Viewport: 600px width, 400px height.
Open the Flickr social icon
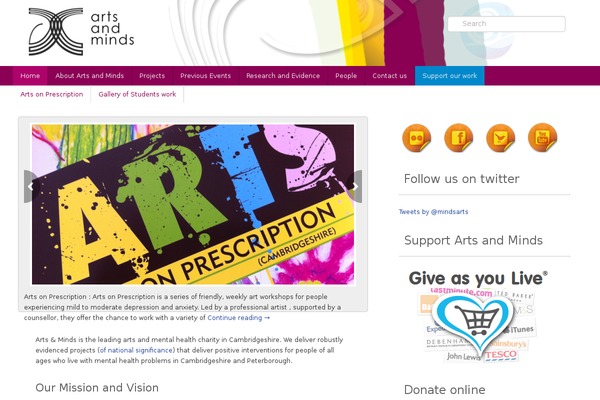(x=417, y=138)
